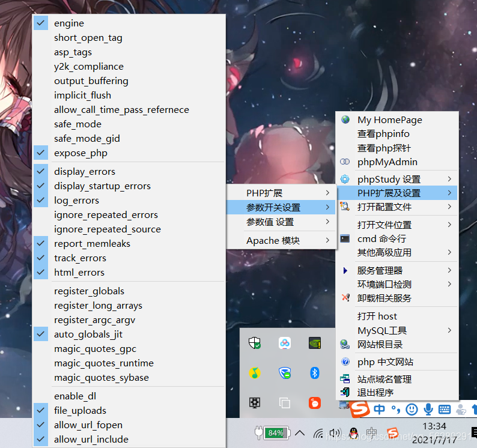The width and height of the screenshot is (477, 448).
Task: Open Bluetooth tray icon
Action: point(315,373)
